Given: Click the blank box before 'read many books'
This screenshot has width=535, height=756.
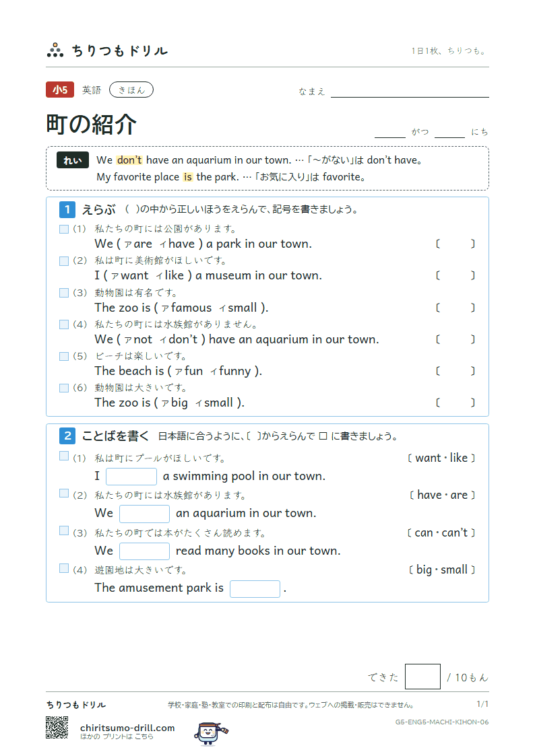Looking at the screenshot, I should [144, 551].
